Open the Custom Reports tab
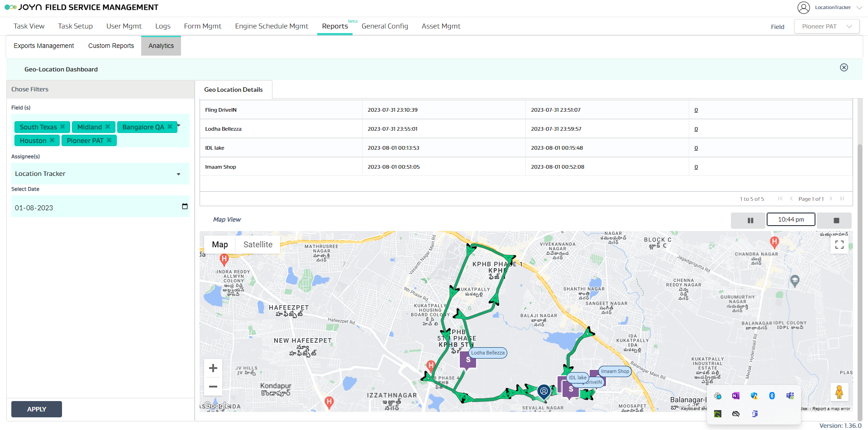The height and width of the screenshot is (430, 868). [x=111, y=46]
